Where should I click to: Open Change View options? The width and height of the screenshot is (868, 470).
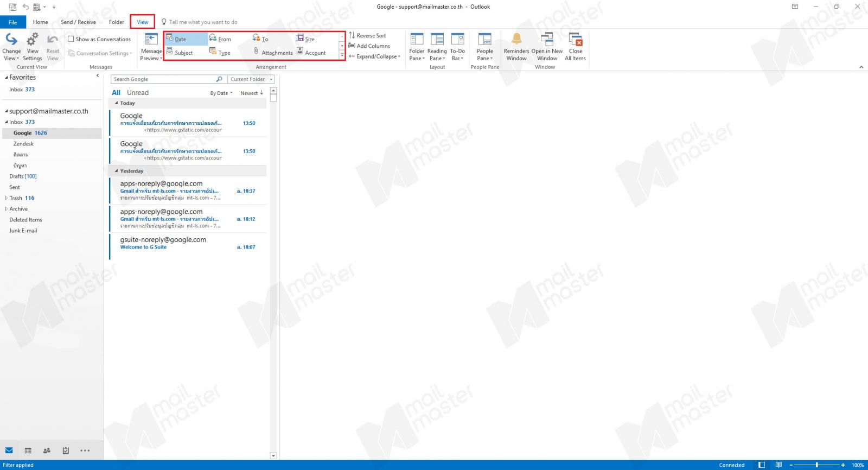[11, 46]
